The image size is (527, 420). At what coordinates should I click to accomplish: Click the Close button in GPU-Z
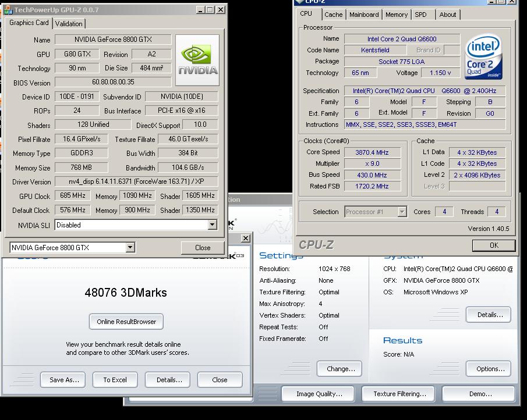pyautogui.click(x=203, y=248)
